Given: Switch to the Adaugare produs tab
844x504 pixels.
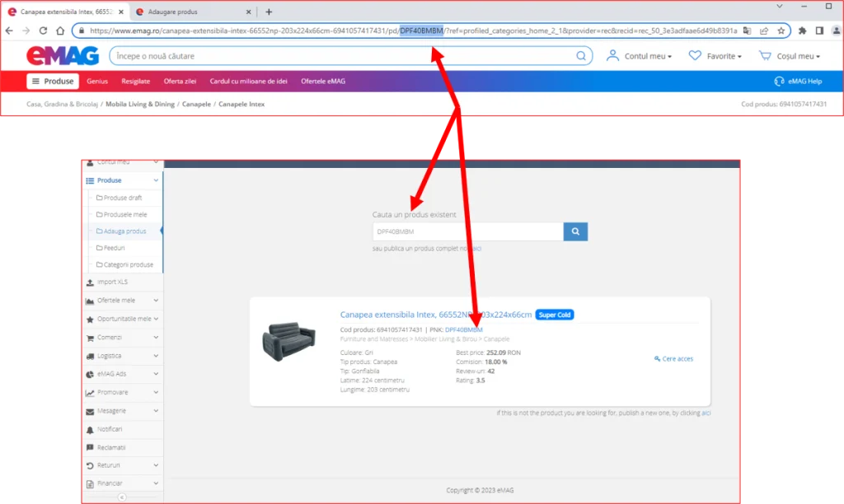Looking at the screenshot, I should click(x=190, y=12).
